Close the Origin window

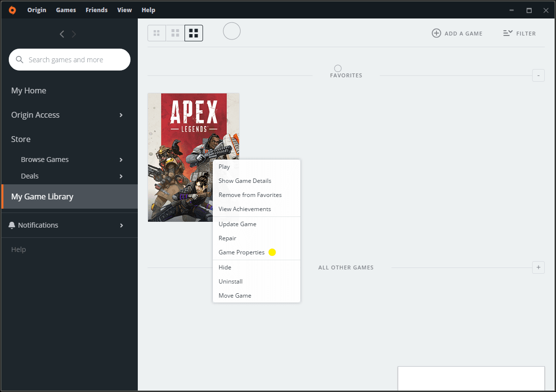coord(546,10)
